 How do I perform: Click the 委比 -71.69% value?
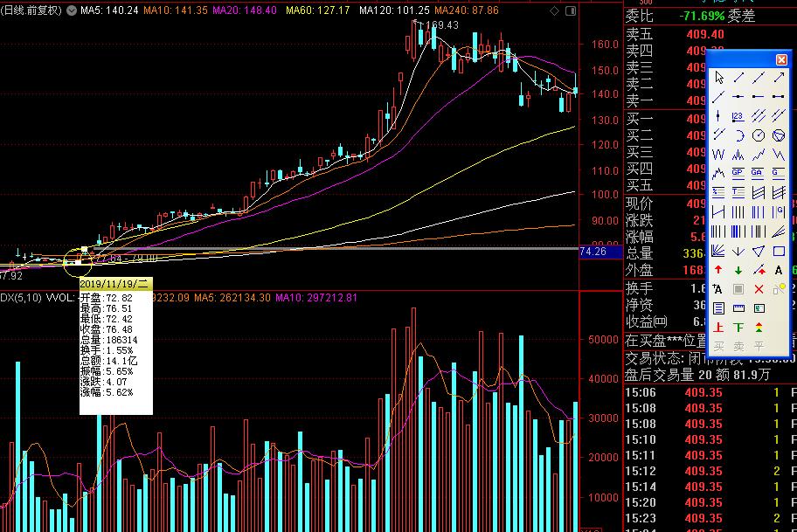(702, 17)
